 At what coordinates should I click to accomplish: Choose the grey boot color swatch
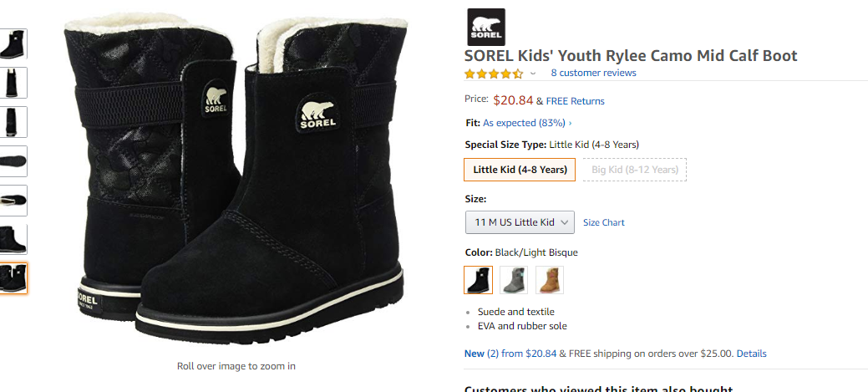tap(514, 280)
